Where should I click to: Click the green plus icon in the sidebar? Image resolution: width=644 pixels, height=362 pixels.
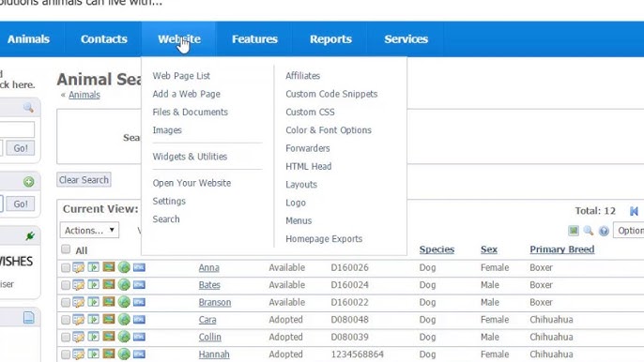coord(29,182)
